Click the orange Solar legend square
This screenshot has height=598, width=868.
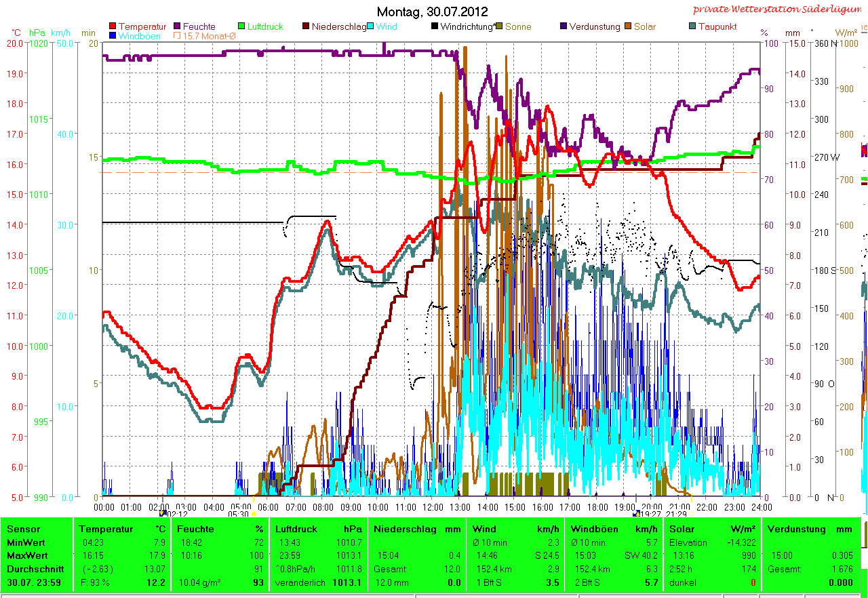click(x=629, y=27)
